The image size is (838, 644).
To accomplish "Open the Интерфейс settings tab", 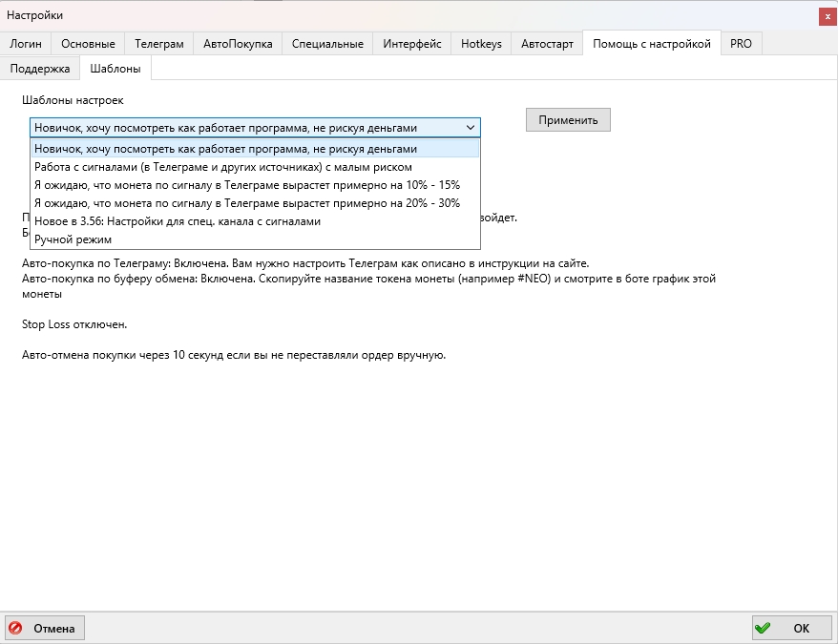I will [412, 44].
